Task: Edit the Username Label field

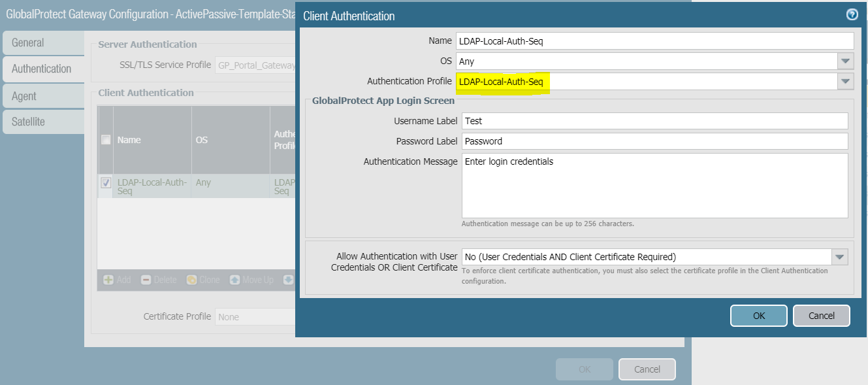Action: [653, 120]
